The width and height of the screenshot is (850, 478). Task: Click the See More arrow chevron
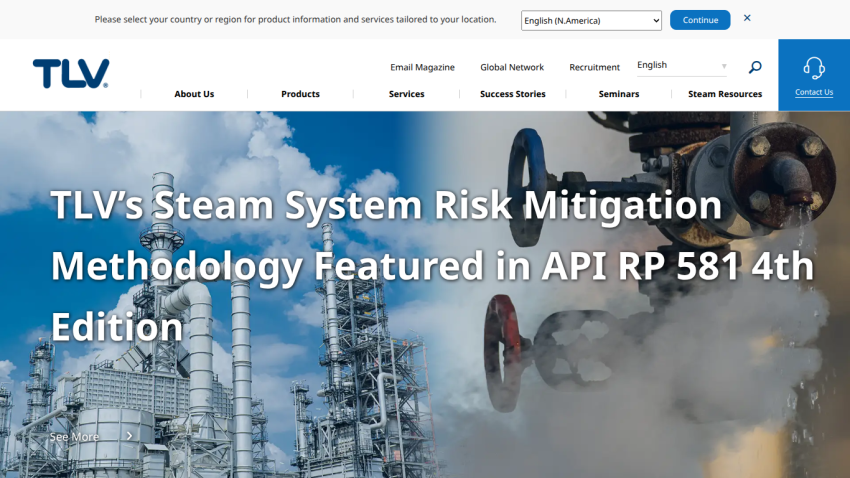pyautogui.click(x=129, y=436)
